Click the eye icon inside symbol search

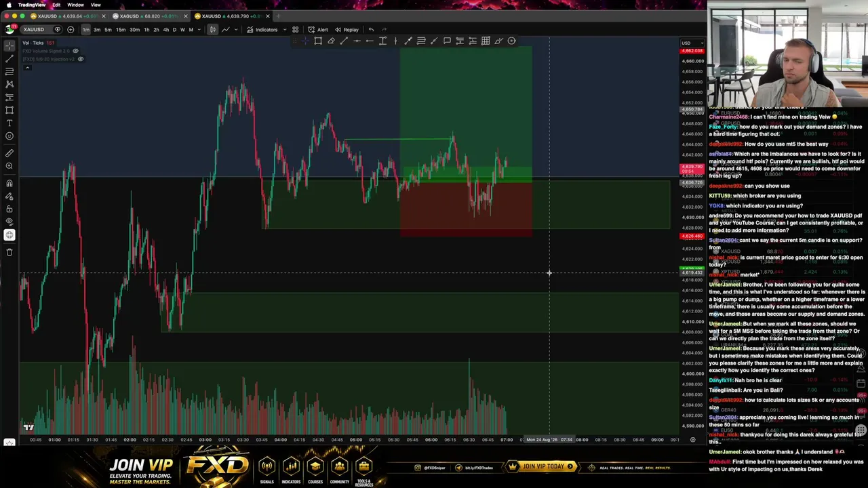pos(58,30)
